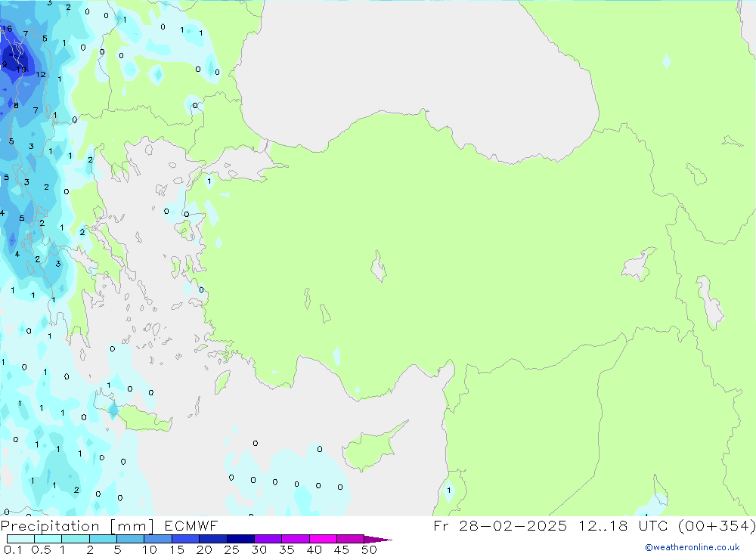Pick the 40–45 mm magenta legend swatch

point(323,539)
